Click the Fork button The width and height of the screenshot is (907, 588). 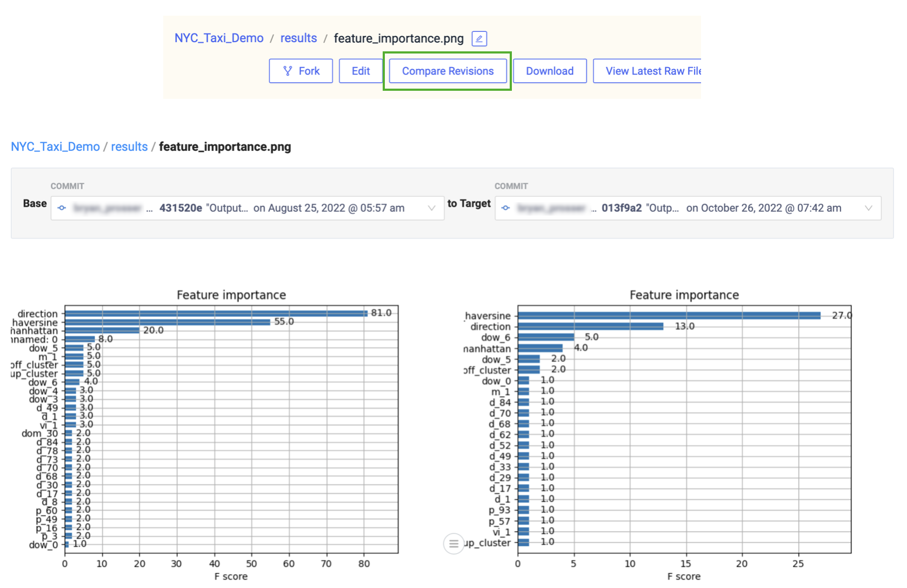301,71
